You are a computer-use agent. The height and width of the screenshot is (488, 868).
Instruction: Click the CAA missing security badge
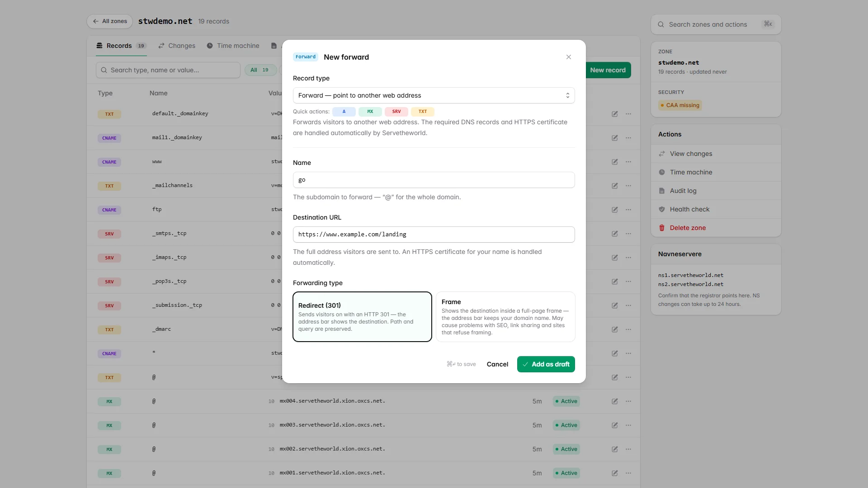pyautogui.click(x=680, y=105)
